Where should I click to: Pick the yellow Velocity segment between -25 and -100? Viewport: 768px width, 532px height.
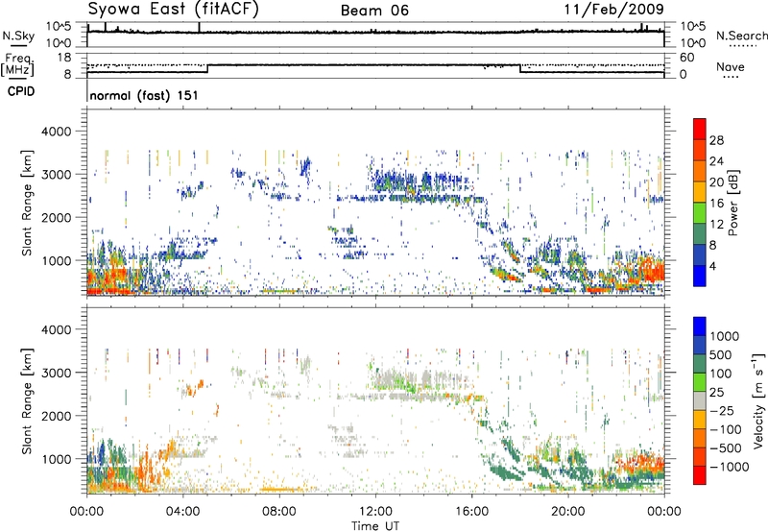700,420
